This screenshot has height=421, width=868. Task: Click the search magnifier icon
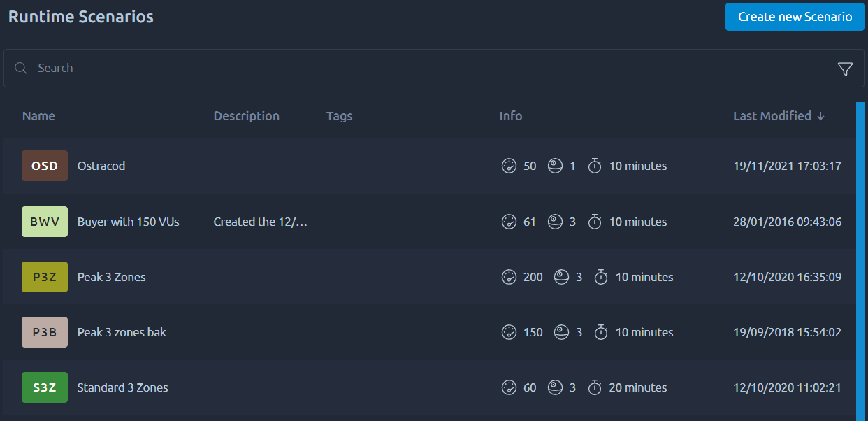(x=21, y=68)
